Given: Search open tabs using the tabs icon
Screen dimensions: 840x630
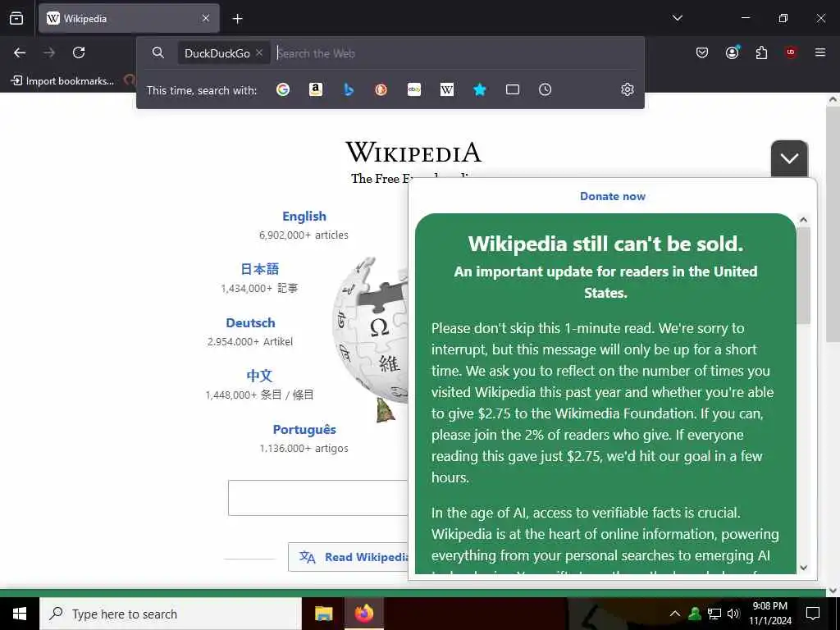Looking at the screenshot, I should 513,89.
